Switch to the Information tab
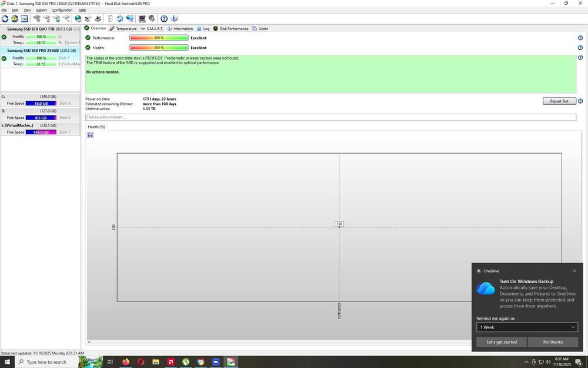Viewport: 588px width, 368px height. (180, 28)
